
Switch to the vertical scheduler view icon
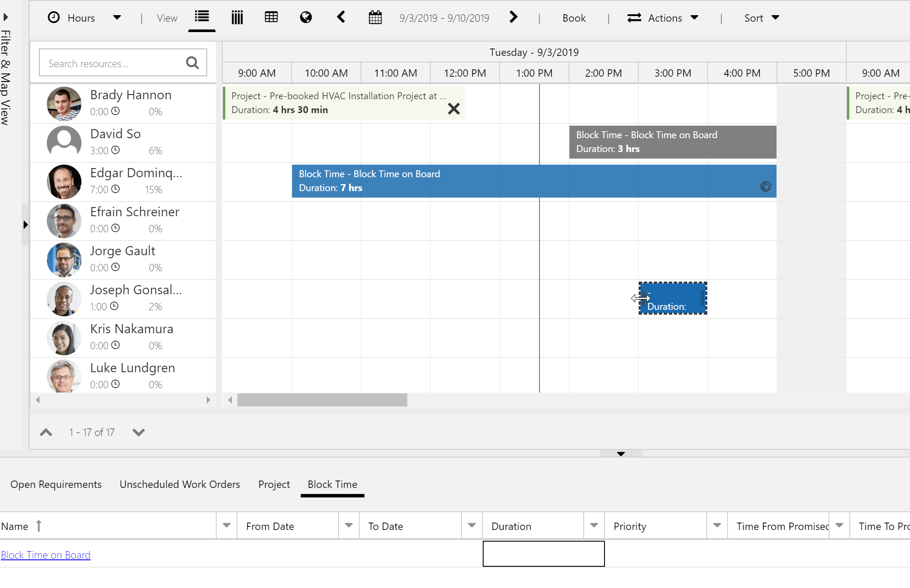click(x=237, y=17)
